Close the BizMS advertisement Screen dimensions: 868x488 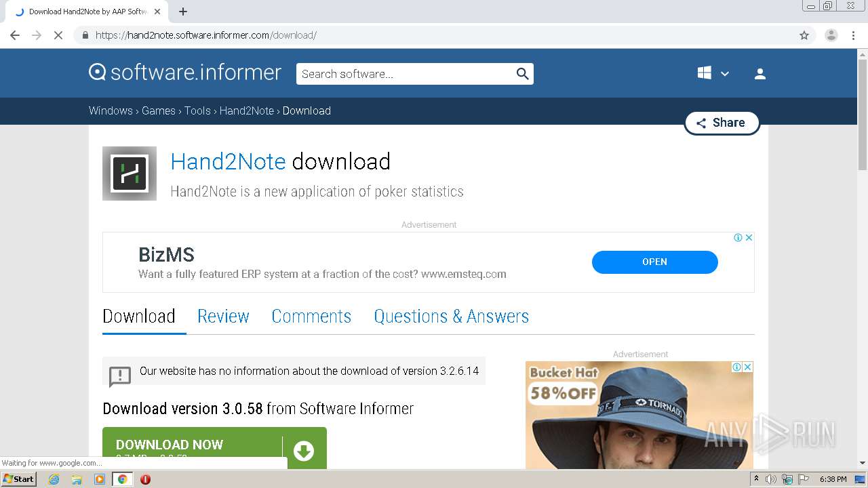pyautogui.click(x=749, y=237)
